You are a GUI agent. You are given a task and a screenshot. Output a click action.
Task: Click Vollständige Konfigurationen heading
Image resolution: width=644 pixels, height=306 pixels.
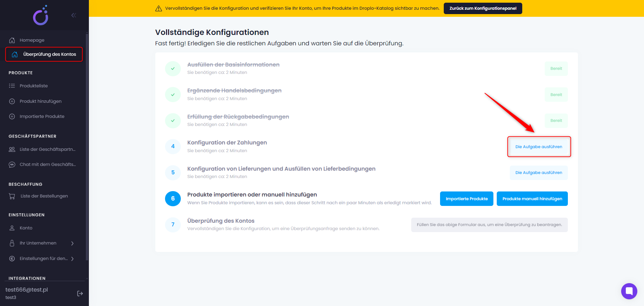212,32
